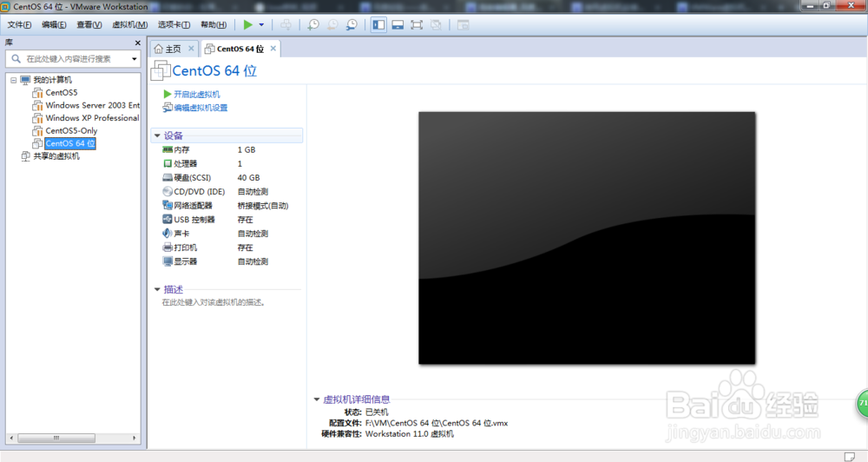Open the 虚拟机(M) menu
The image size is (868, 462).
129,24
